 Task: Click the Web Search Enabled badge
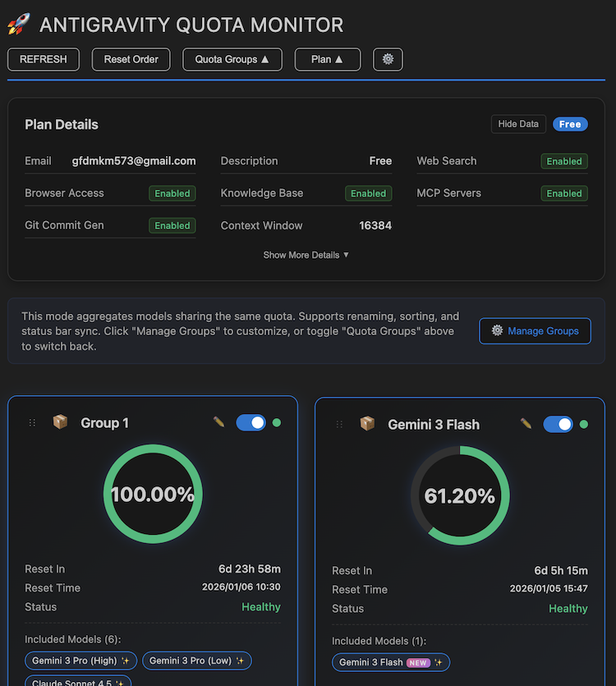click(x=564, y=161)
